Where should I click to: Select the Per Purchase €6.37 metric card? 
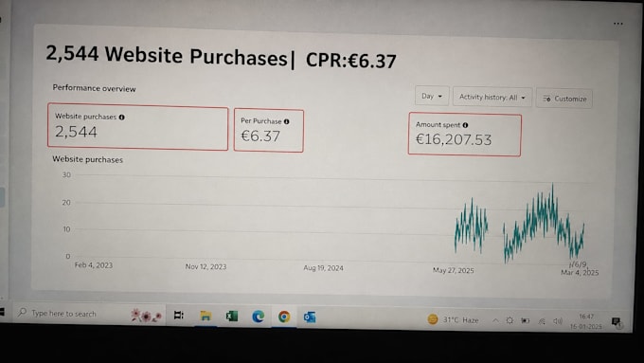tap(269, 130)
